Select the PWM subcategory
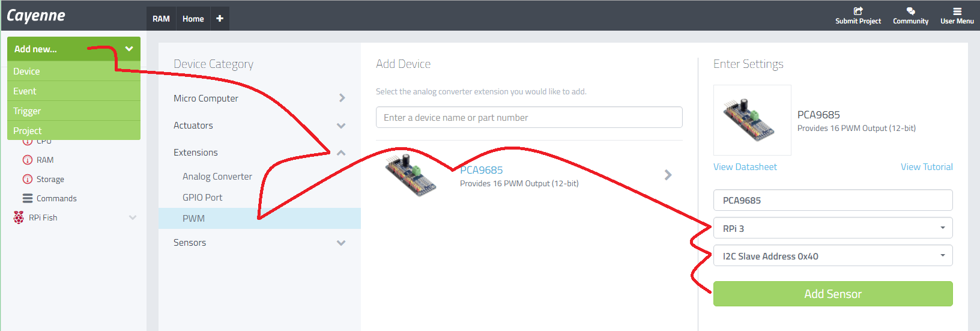 pos(259,218)
